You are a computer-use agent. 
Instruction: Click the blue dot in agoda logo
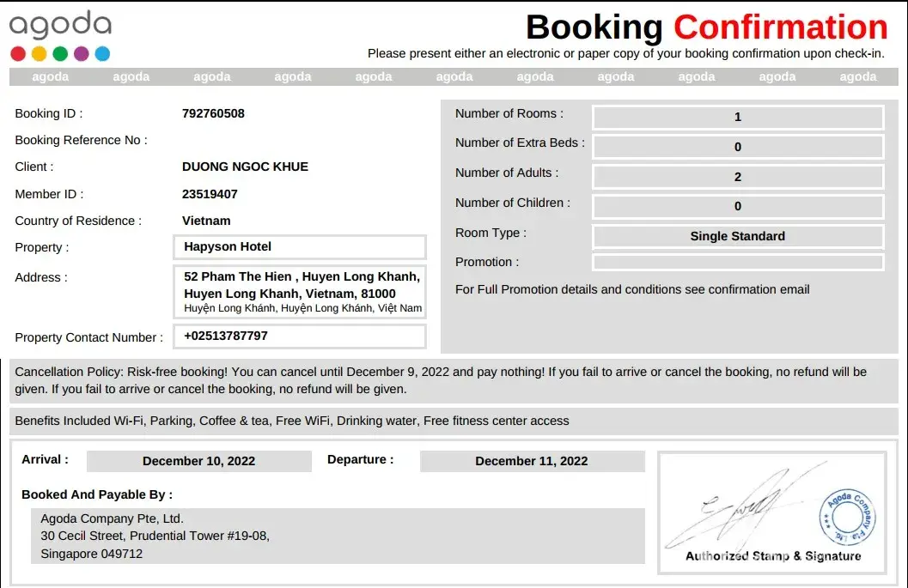[x=102, y=54]
